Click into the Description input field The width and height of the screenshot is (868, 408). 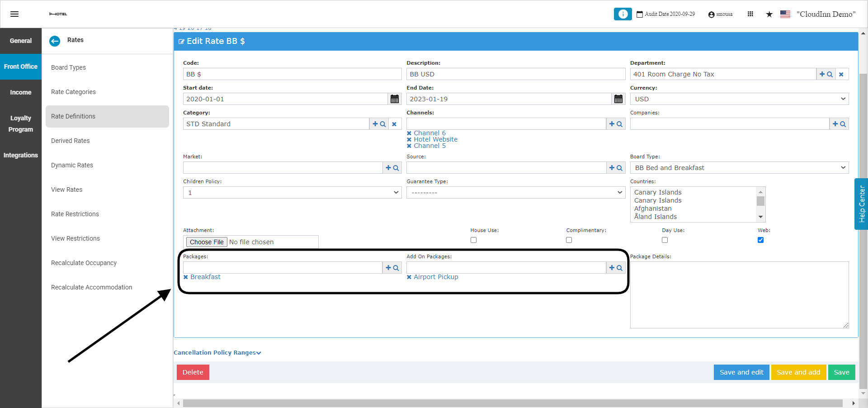point(516,74)
